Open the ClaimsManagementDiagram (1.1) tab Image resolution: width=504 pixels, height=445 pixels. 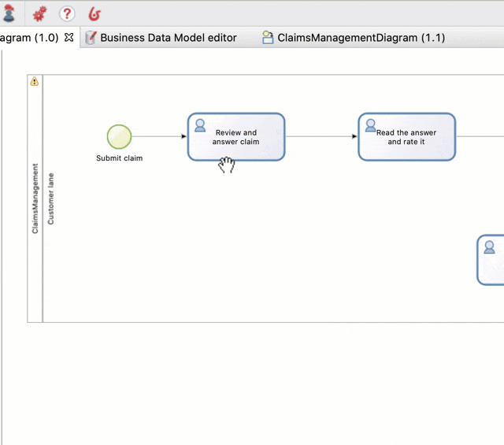[361, 37]
